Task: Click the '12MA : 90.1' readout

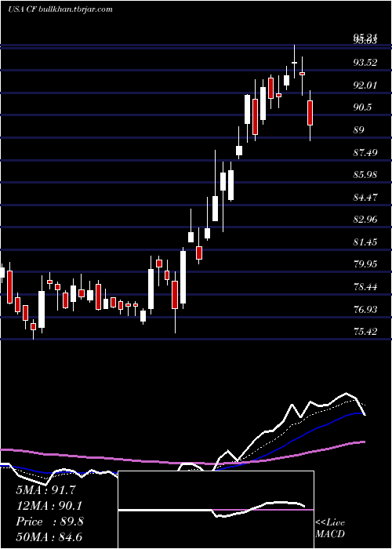Action: [49, 506]
